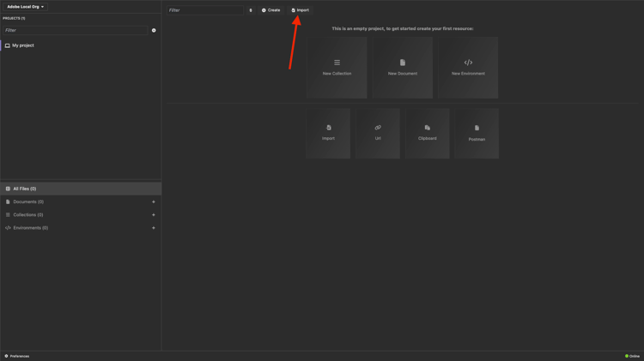Click the Import button in the top toolbar
Viewport: 644px width, 361px height.
pos(301,10)
